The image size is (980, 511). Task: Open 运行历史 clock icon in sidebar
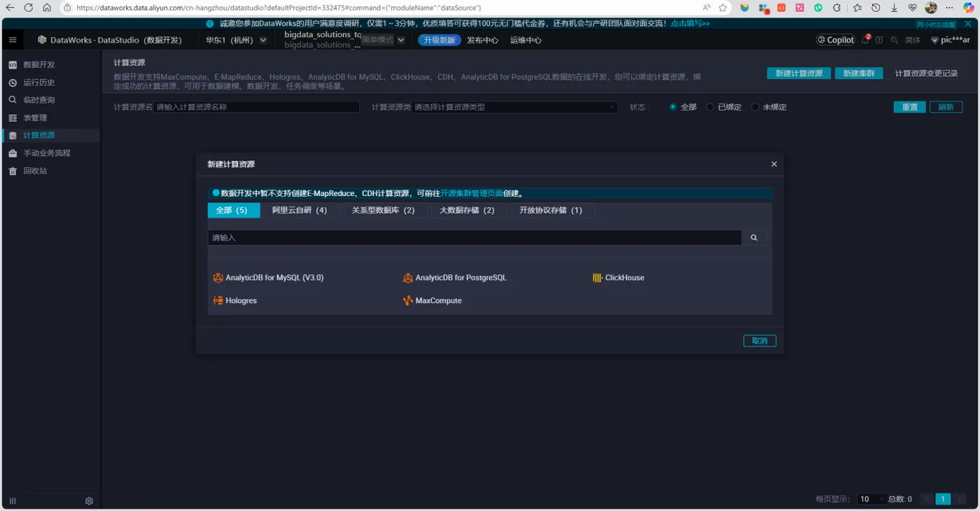coord(13,83)
